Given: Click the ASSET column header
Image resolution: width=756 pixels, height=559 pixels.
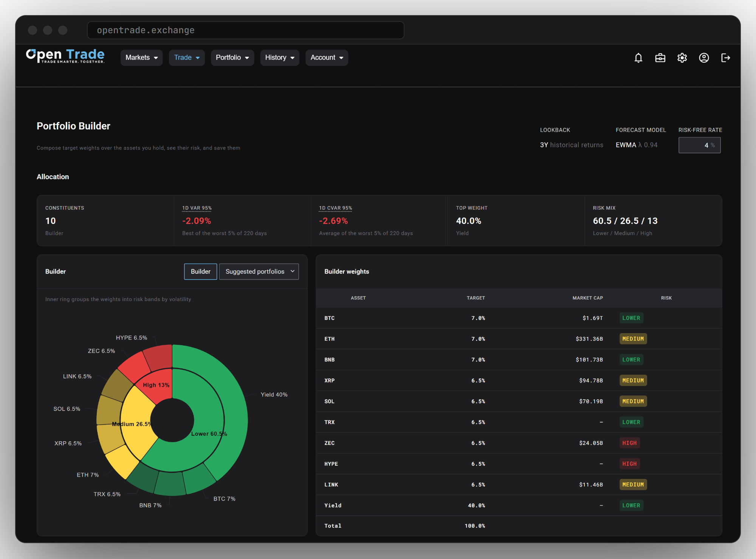Looking at the screenshot, I should [x=358, y=298].
